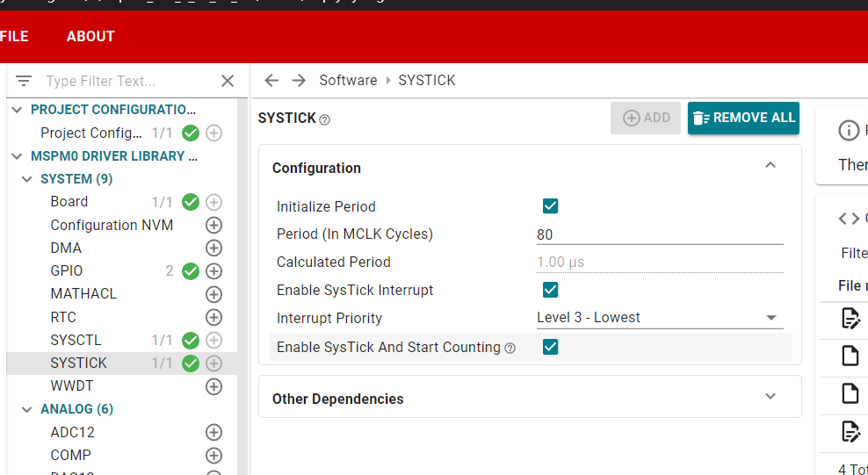Open third generated file document icon
The image size is (868, 475).
point(850,393)
